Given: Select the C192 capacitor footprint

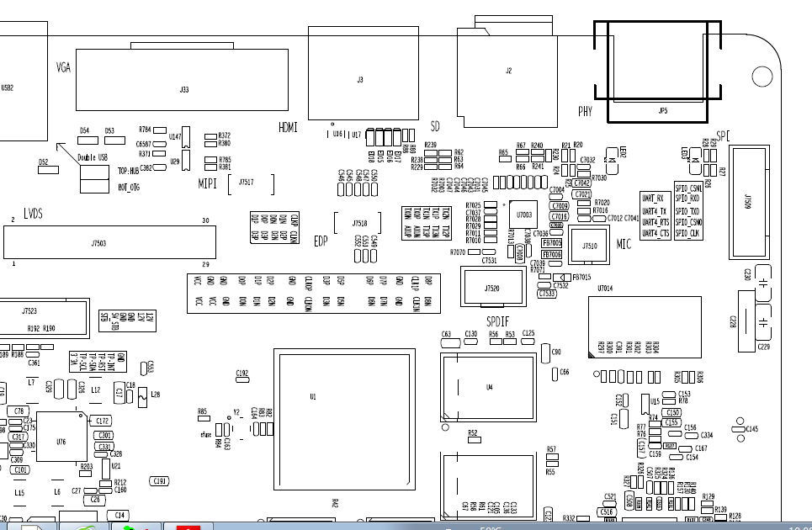Looking at the screenshot, I should click(x=242, y=379).
